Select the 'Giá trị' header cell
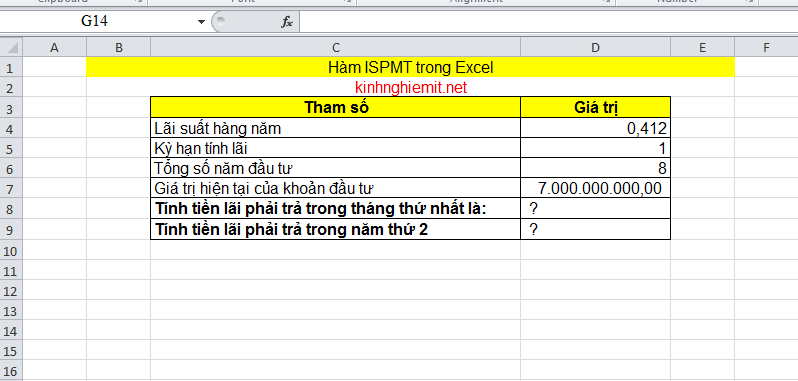 tap(595, 107)
